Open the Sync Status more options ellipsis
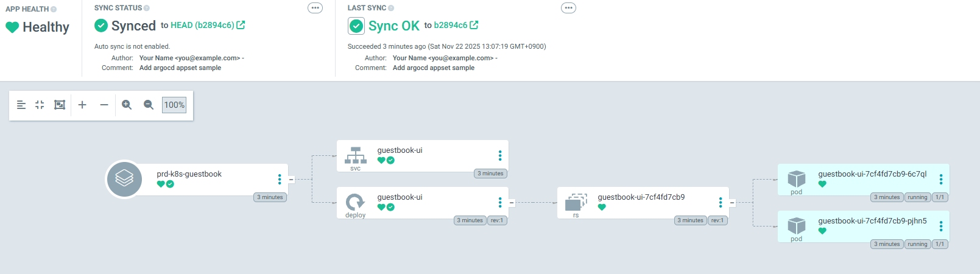This screenshot has height=274, width=980. 315,8
